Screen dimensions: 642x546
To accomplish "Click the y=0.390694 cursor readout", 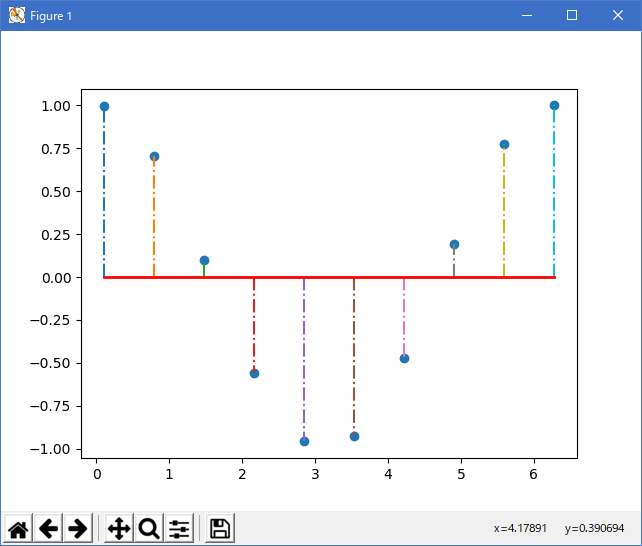I will (x=595, y=528).
